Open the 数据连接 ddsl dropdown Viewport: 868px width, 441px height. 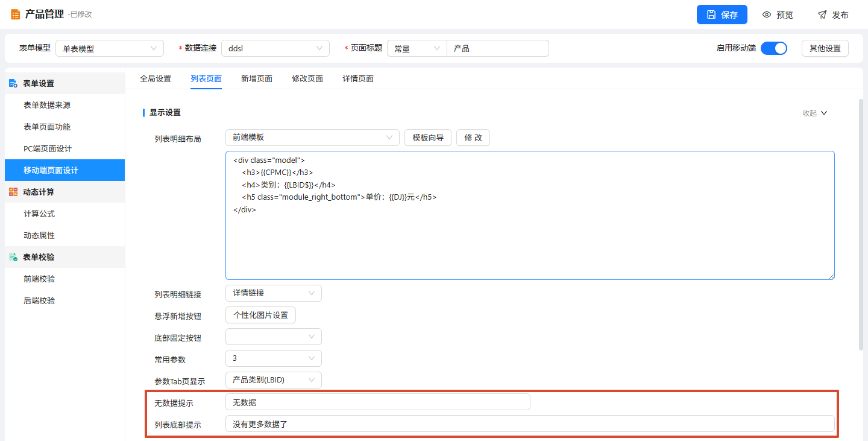click(275, 48)
